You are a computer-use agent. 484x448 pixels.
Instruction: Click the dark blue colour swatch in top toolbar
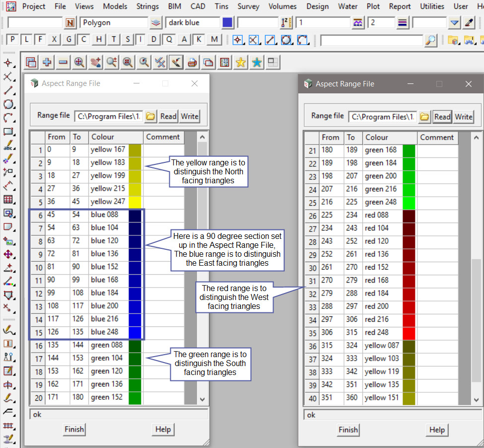(227, 23)
